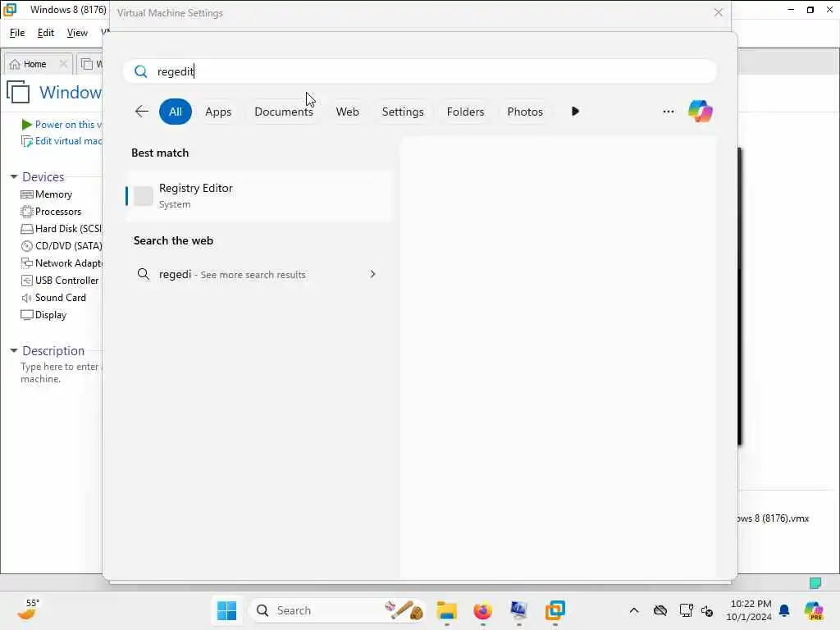Open notifications bell icon
This screenshot has width=840, height=630.
pos(784,610)
